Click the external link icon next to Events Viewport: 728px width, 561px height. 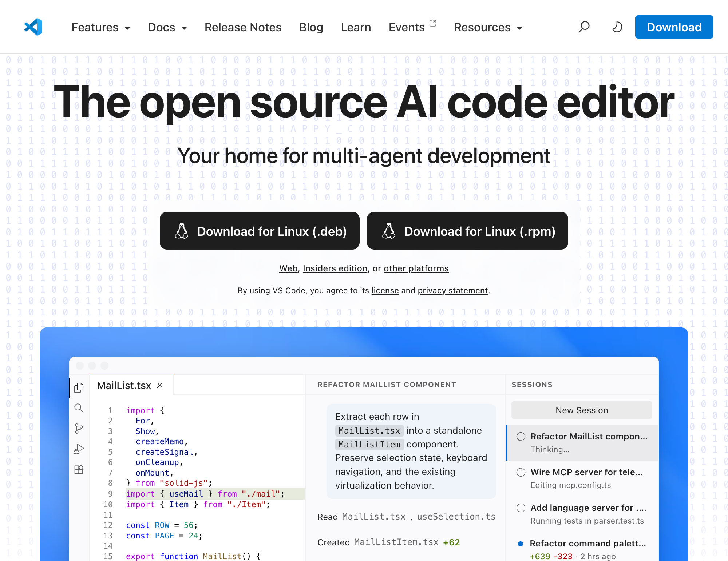tap(433, 23)
